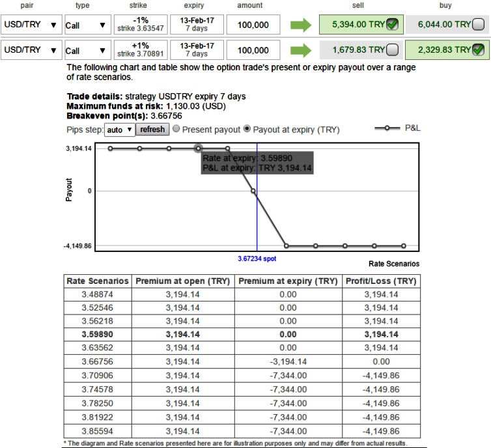Uncheck the sell 5,394.00 TRY checkbox
The image size is (491, 448).
pyautogui.click(x=393, y=24)
